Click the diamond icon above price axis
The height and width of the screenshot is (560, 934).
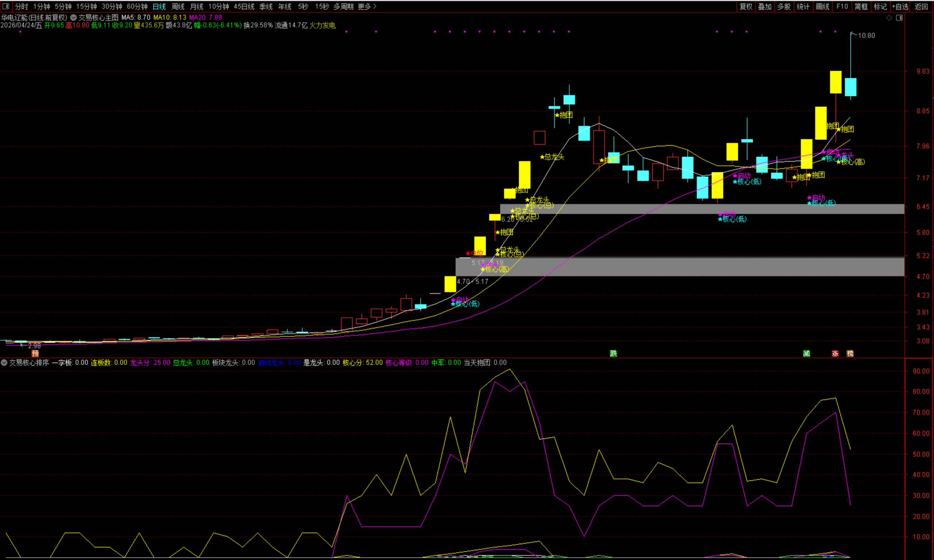pos(889,18)
